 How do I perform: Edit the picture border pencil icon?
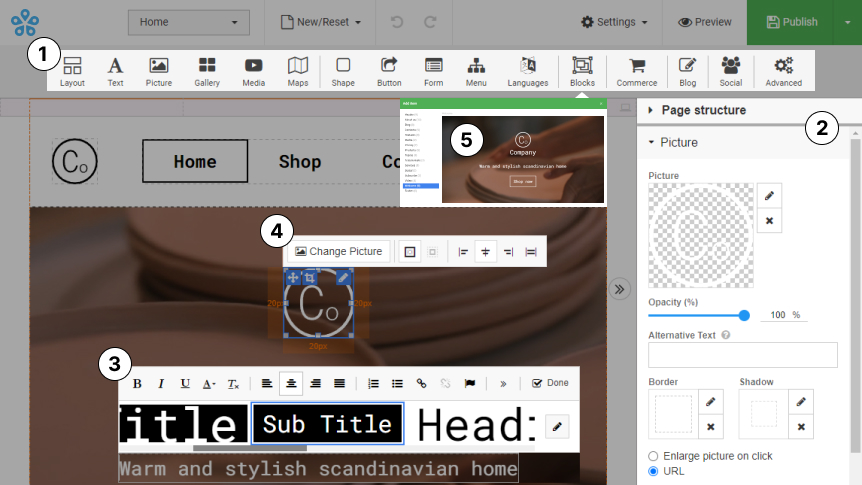coord(711,402)
